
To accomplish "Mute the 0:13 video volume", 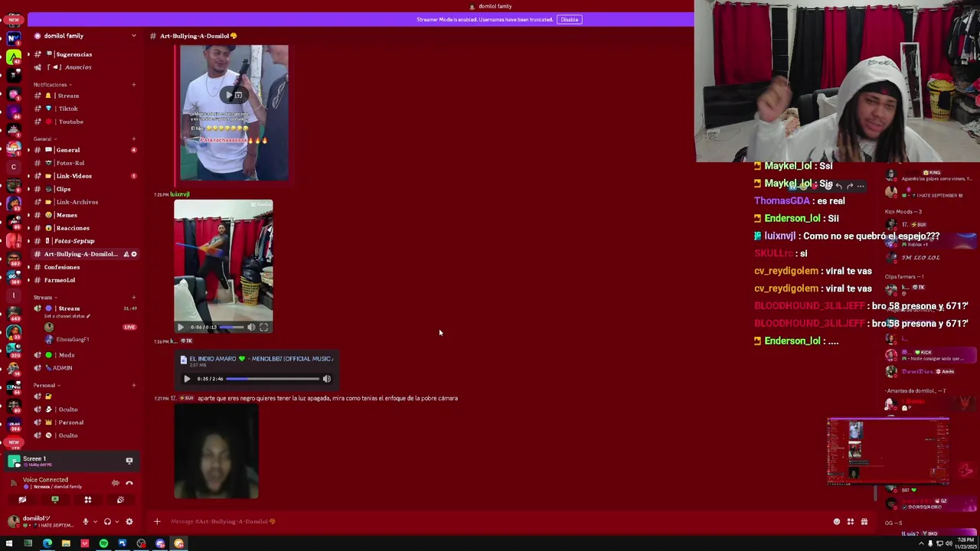I will (251, 328).
